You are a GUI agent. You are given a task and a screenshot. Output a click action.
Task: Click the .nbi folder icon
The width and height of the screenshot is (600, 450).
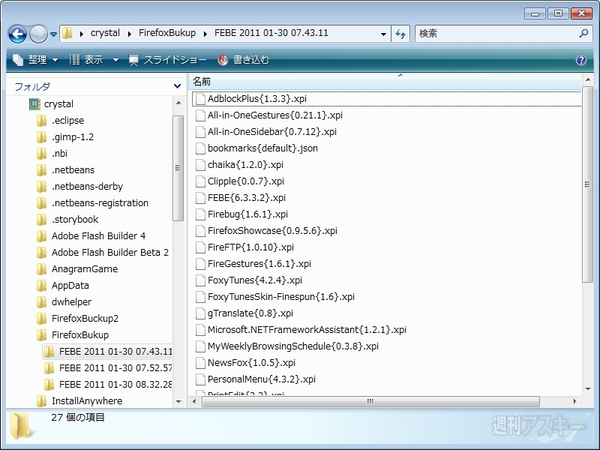click(41, 153)
